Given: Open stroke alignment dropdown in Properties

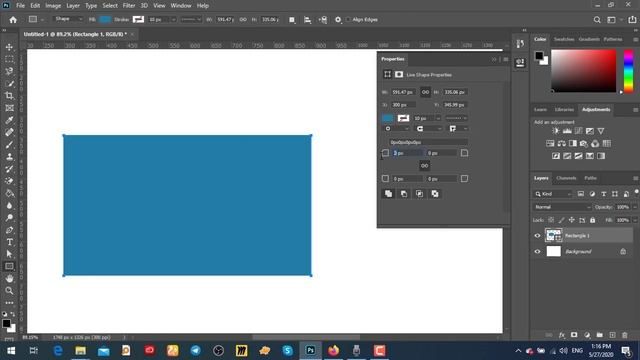Looking at the screenshot, I should pyautogui.click(x=396, y=129).
